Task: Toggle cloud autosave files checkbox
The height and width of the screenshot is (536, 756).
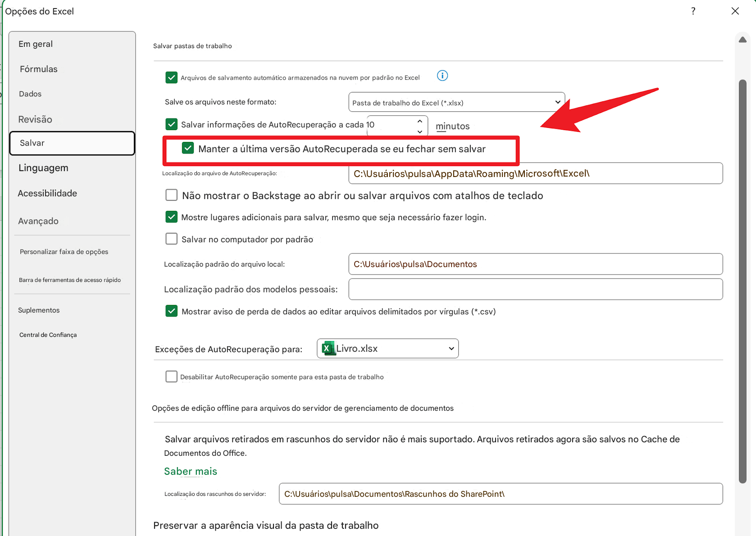Action: pos(171,77)
